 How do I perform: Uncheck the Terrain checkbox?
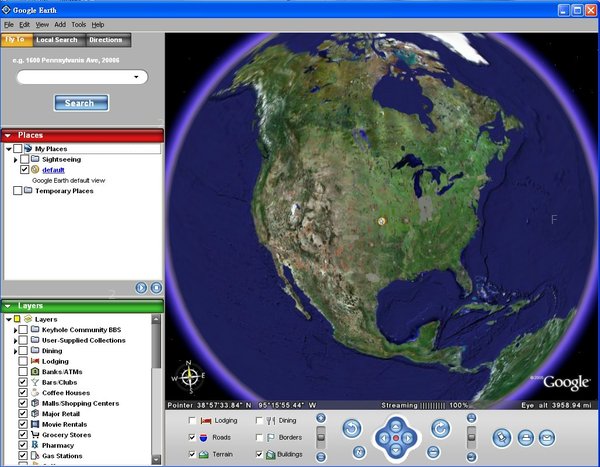192,454
